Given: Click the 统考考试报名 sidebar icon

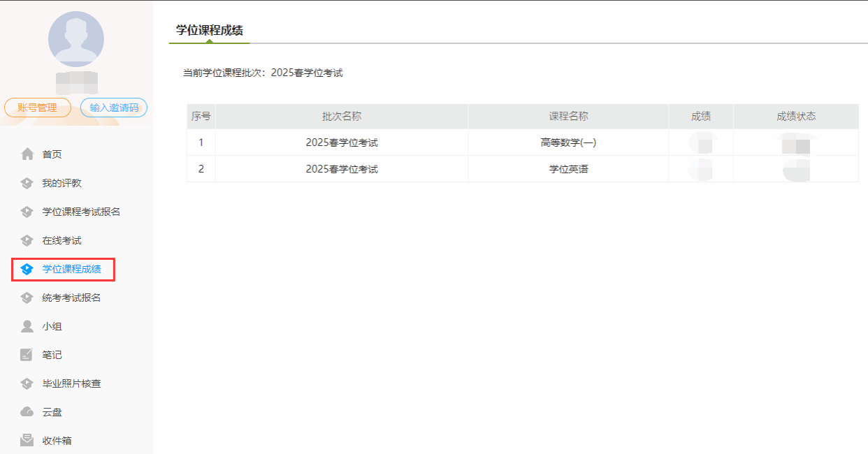Looking at the screenshot, I should (27, 298).
